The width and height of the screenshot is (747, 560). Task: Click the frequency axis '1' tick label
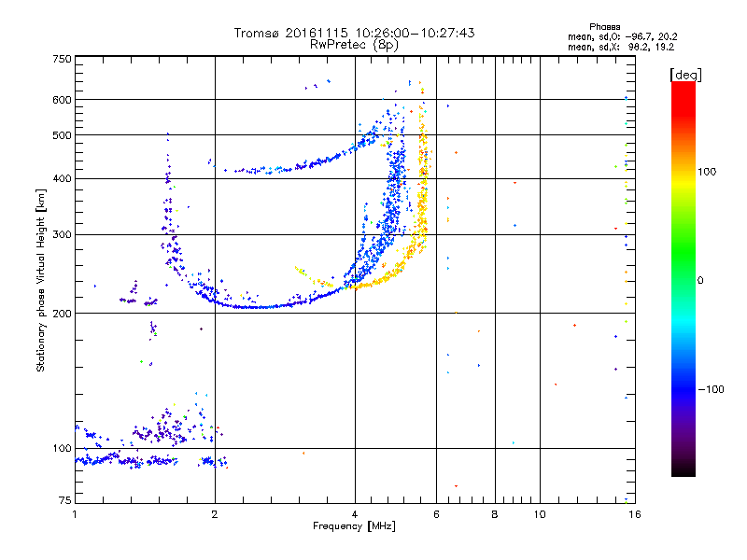coord(75,514)
